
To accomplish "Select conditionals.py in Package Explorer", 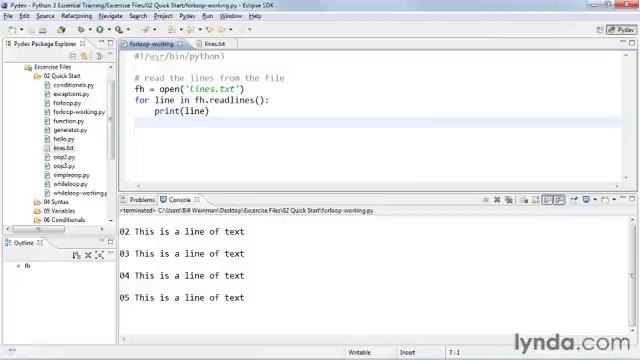I will [x=73, y=85].
